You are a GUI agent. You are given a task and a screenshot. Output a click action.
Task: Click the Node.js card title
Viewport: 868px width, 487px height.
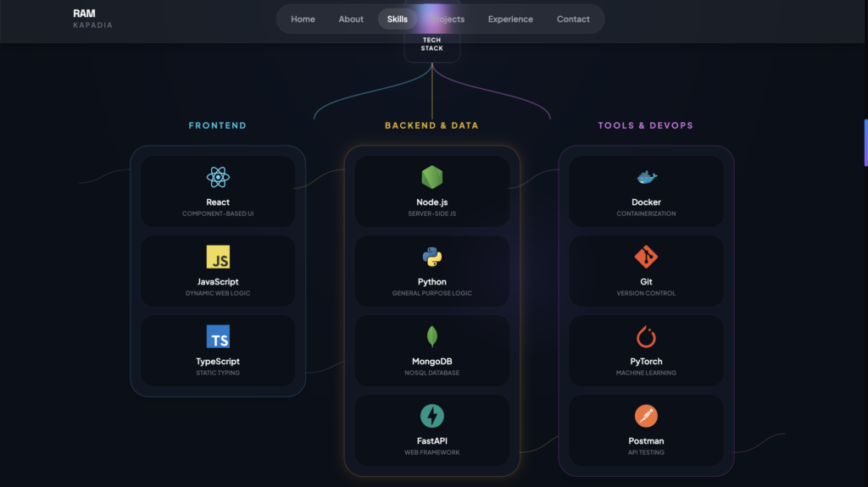click(x=431, y=202)
